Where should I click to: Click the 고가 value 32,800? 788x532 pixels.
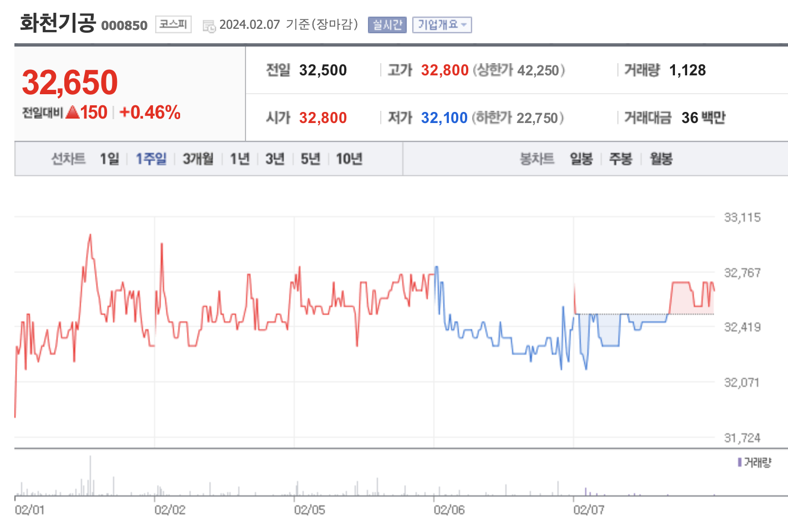click(x=444, y=70)
